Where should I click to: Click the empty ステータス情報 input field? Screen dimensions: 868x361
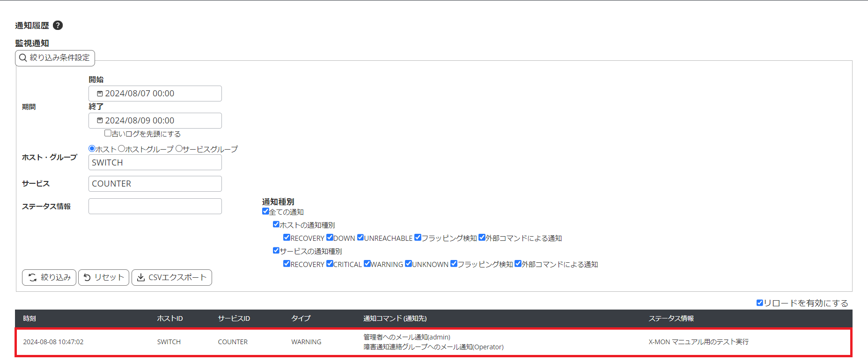155,206
